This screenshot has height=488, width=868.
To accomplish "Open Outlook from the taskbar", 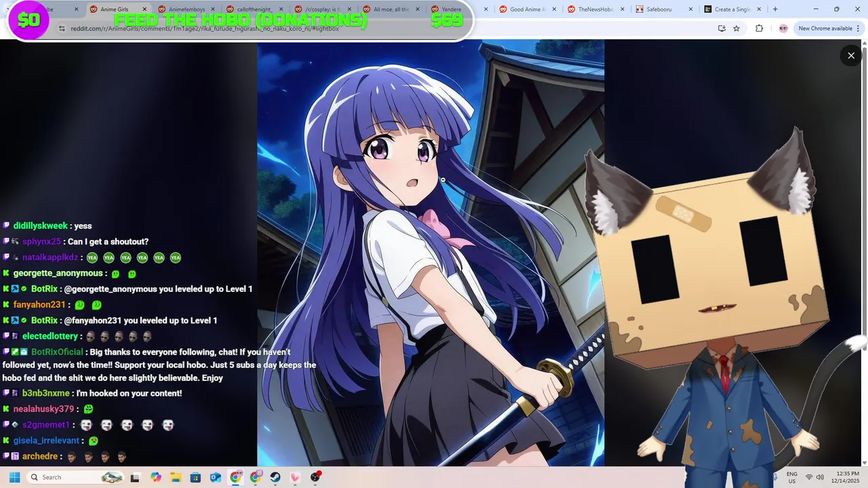I will pos(216,477).
